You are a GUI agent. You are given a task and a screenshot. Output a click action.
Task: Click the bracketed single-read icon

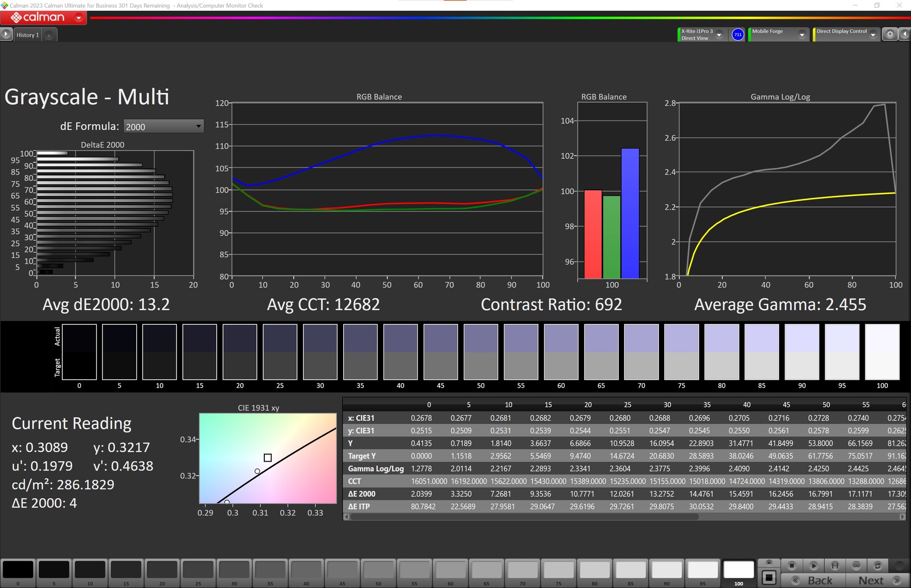point(835,565)
